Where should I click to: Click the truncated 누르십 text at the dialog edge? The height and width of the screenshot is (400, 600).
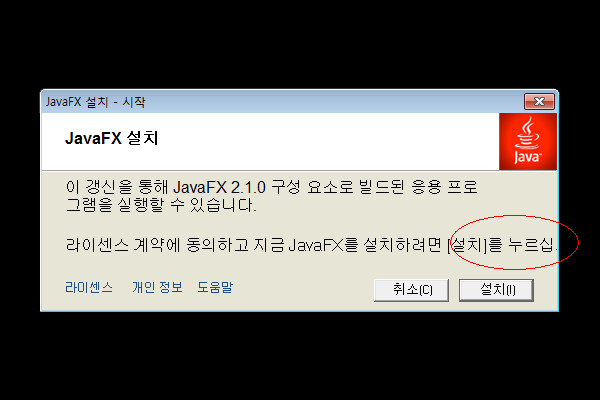533,245
